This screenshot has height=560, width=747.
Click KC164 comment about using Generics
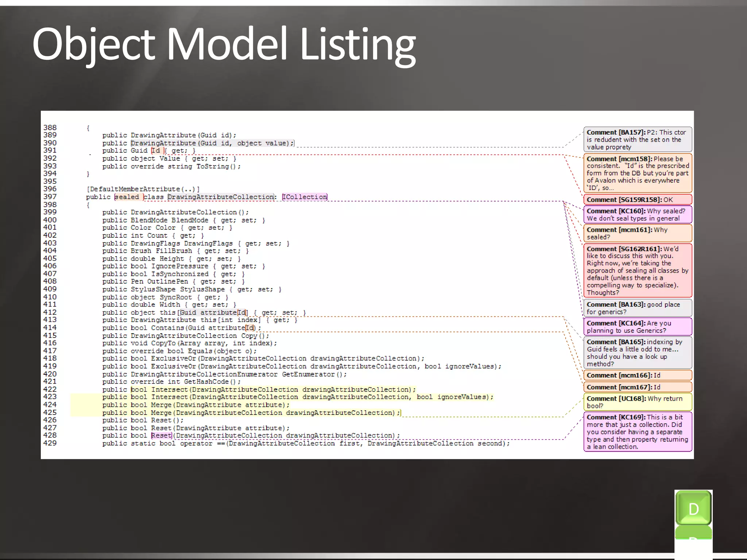[637, 327]
